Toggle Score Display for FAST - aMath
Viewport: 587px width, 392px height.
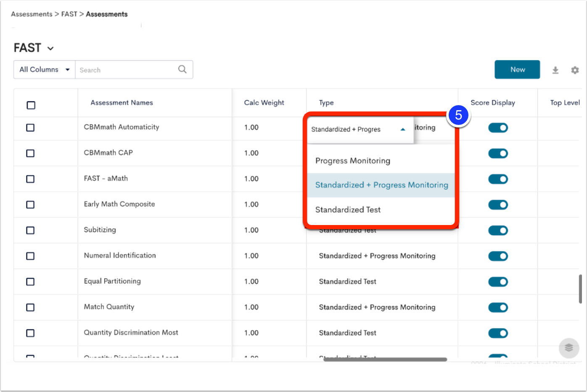tap(498, 179)
